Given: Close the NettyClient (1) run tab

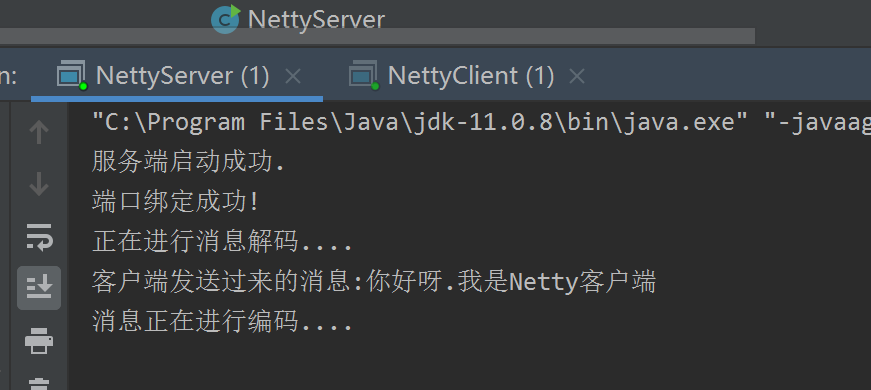Looking at the screenshot, I should (x=577, y=76).
